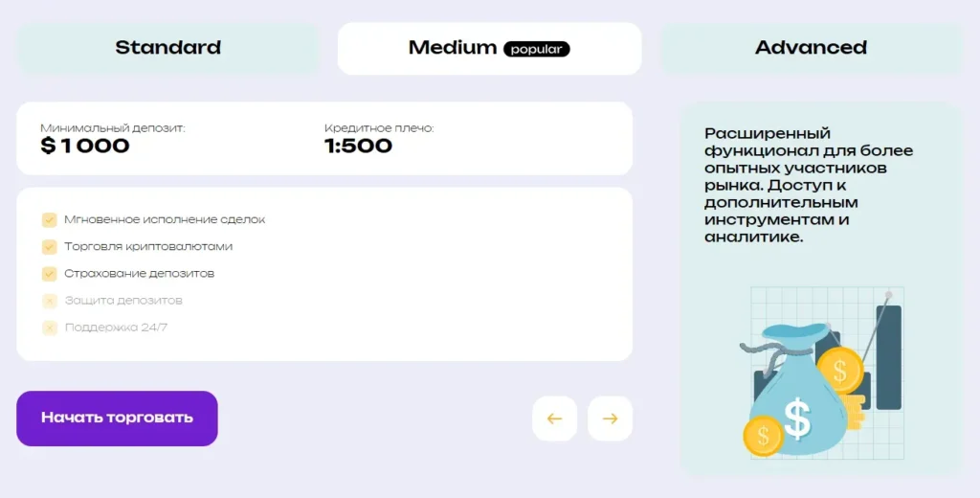The height and width of the screenshot is (498, 980).
Task: Click the gold dollar coin at bottom left
Action: [x=763, y=436]
